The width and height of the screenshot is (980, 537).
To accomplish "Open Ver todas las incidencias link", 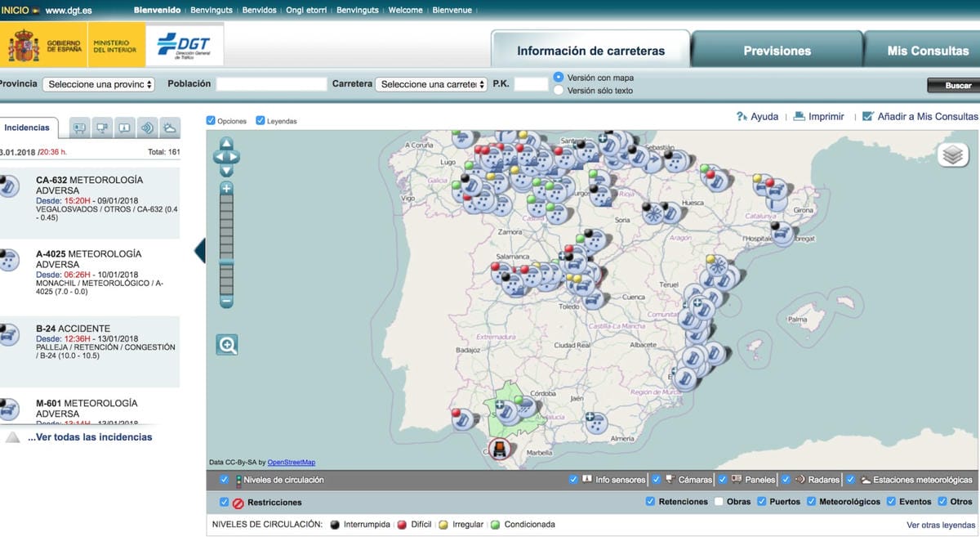I will pyautogui.click(x=90, y=437).
